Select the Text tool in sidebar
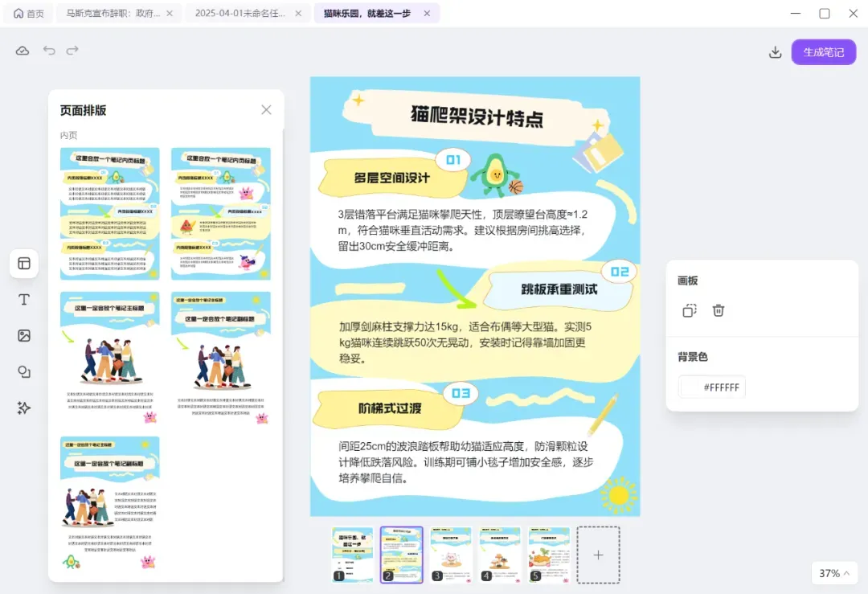Viewport: 868px width, 594px height. (24, 300)
